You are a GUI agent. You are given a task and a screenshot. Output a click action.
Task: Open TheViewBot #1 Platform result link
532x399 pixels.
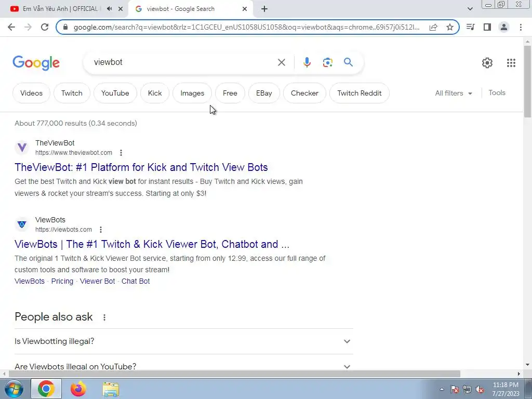point(141,167)
